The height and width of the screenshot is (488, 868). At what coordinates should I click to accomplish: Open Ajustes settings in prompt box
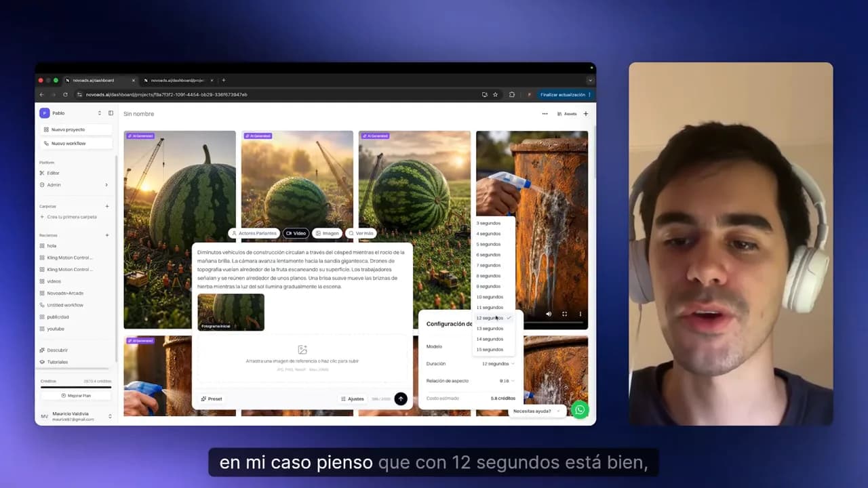(353, 399)
